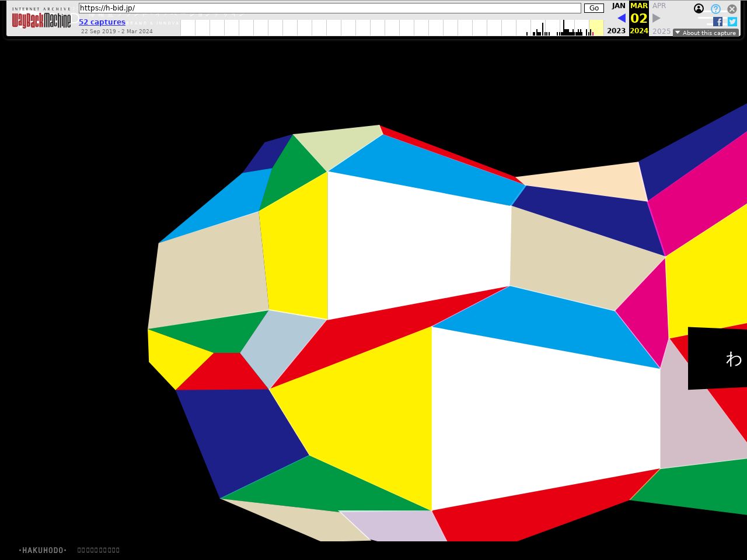Click the greyed next capture arrow
The width and height of the screenshot is (747, 560).
coord(657,18)
